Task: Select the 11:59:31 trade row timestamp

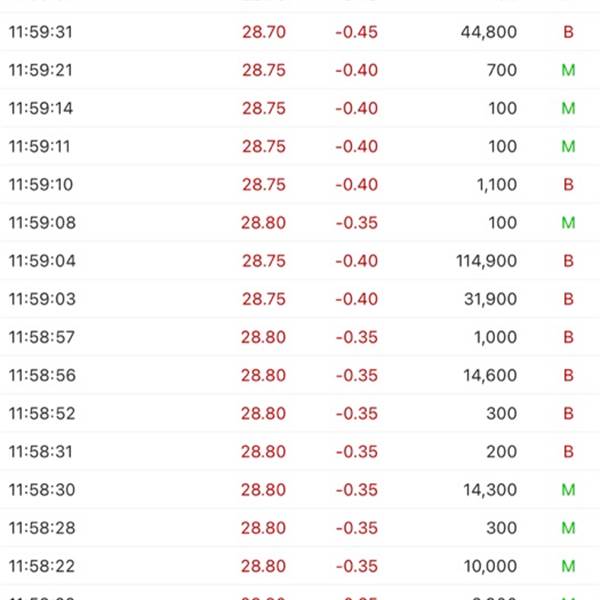Action: coord(40,32)
